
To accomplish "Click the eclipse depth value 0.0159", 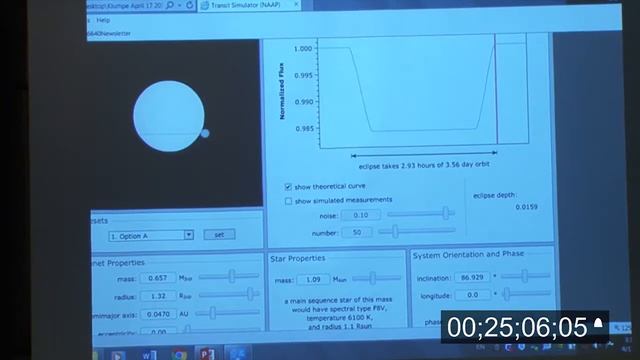I will [x=526, y=207].
